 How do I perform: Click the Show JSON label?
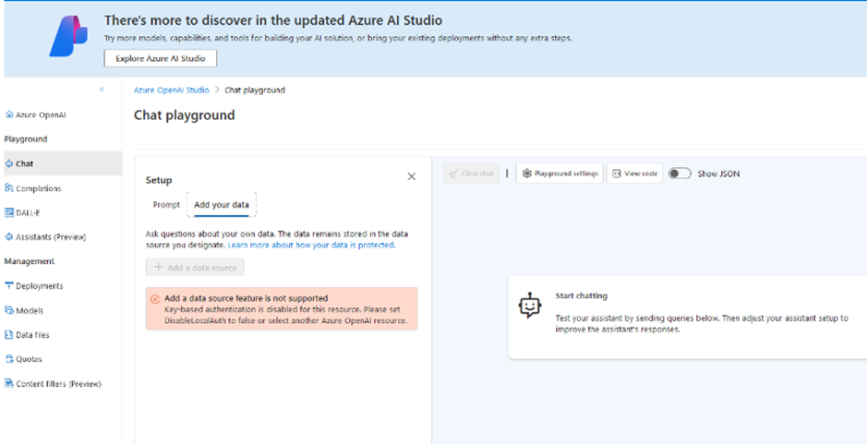coord(718,174)
